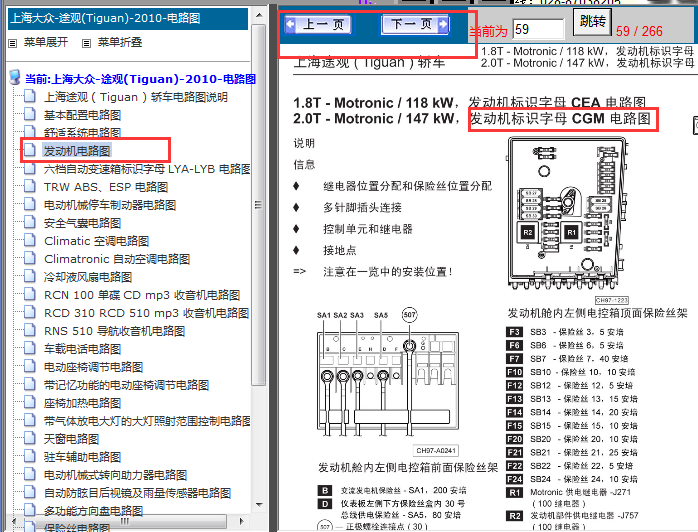
Task: Click document icon beside 发动机电路图
Action: pos(30,150)
